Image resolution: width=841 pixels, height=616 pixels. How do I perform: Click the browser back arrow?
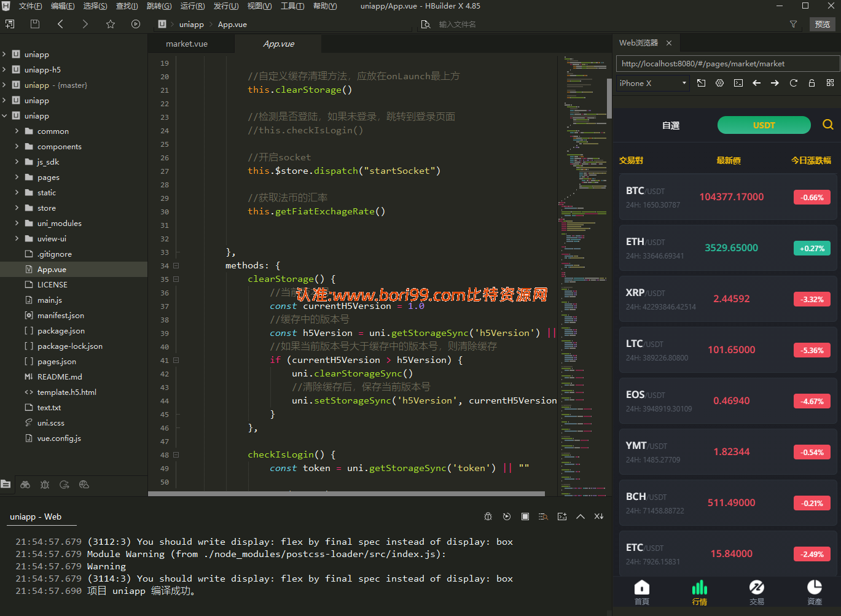point(757,83)
